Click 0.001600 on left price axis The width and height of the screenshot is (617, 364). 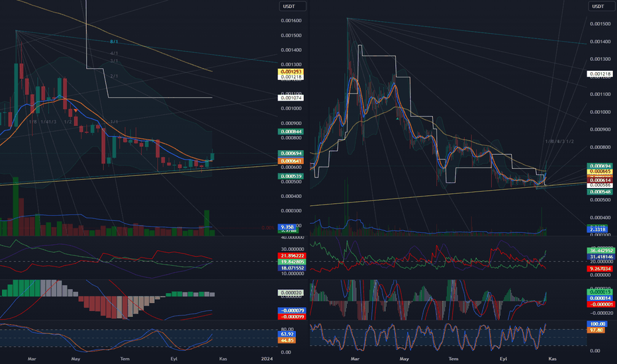point(291,21)
